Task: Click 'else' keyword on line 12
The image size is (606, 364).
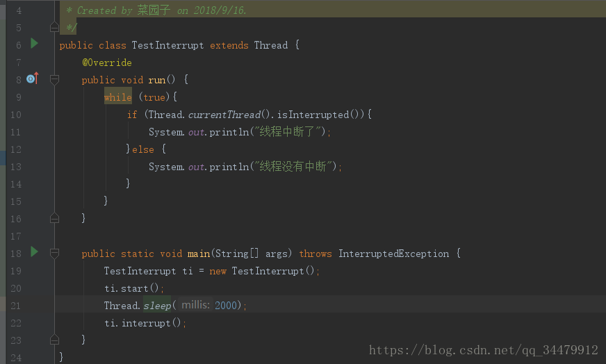Action: [143, 149]
